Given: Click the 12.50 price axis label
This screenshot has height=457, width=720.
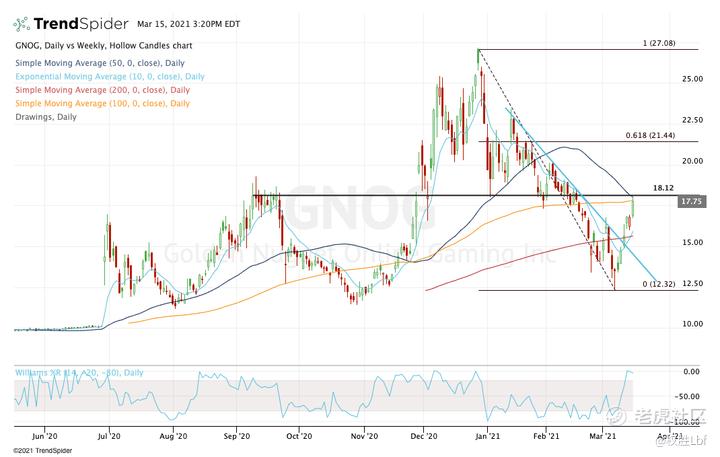Looking at the screenshot, I should (x=692, y=283).
